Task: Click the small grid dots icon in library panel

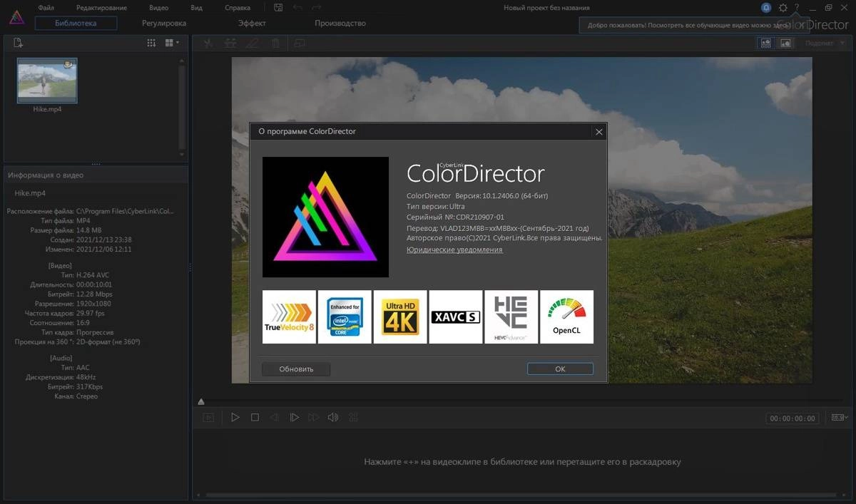Action: point(151,43)
